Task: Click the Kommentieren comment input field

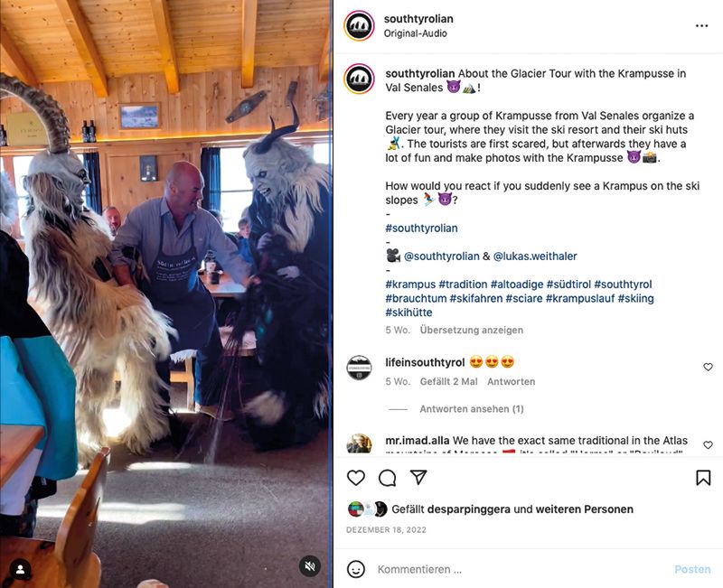Action: click(521, 570)
